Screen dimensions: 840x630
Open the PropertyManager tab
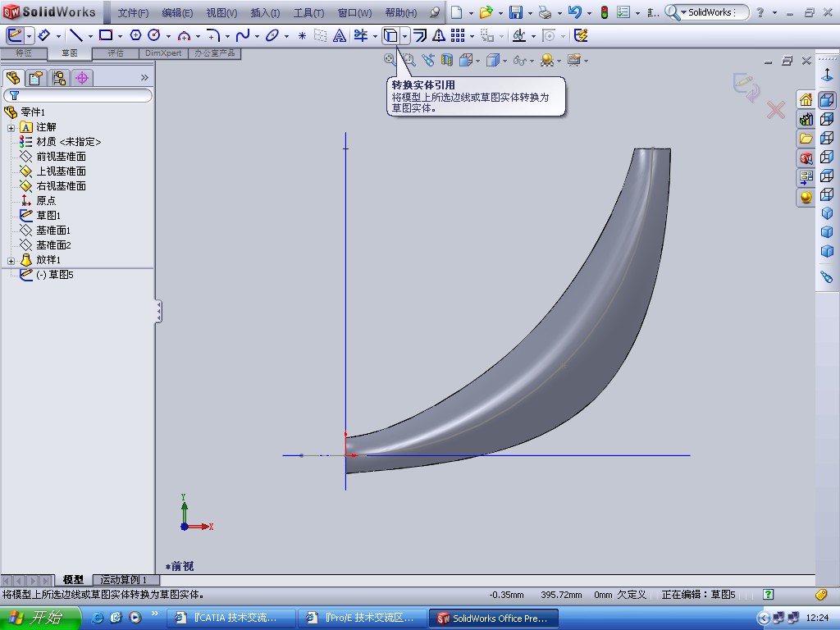[x=36, y=78]
